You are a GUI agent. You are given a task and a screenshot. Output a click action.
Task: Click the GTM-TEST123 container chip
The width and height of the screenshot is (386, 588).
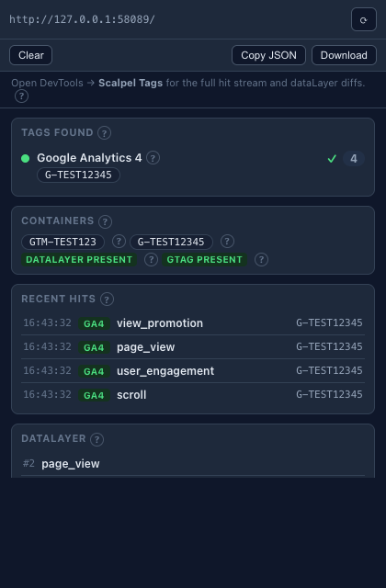tap(62, 242)
